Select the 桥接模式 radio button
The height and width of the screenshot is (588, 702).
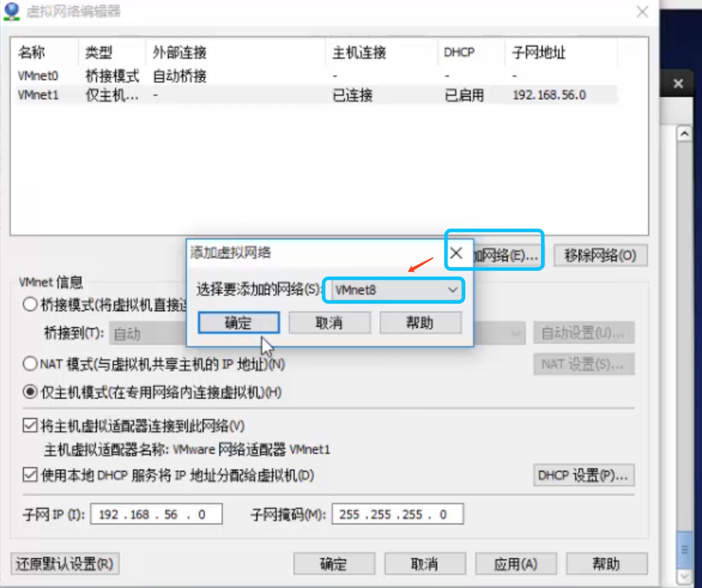[30, 304]
